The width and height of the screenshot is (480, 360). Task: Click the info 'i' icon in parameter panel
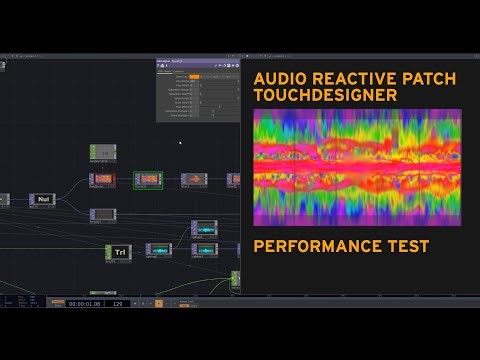[x=167, y=65]
